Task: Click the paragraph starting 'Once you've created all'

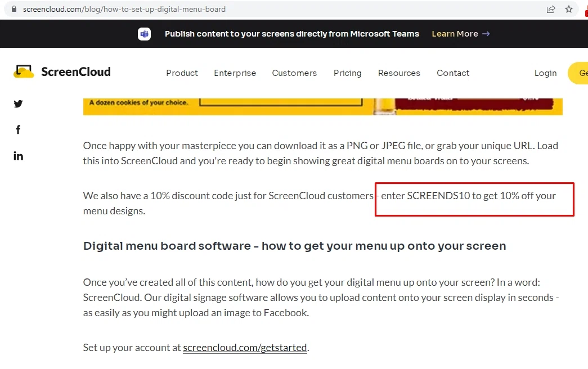Action: coord(321,298)
